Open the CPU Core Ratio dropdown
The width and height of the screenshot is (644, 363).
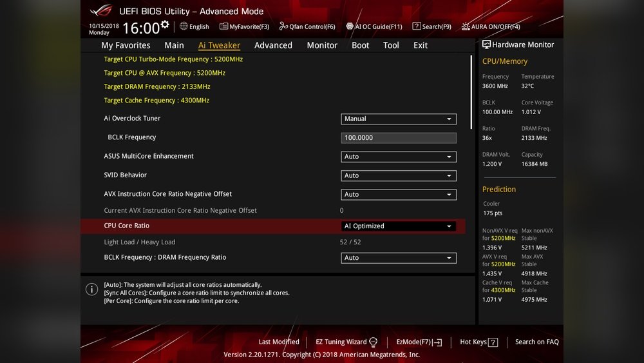tap(398, 226)
